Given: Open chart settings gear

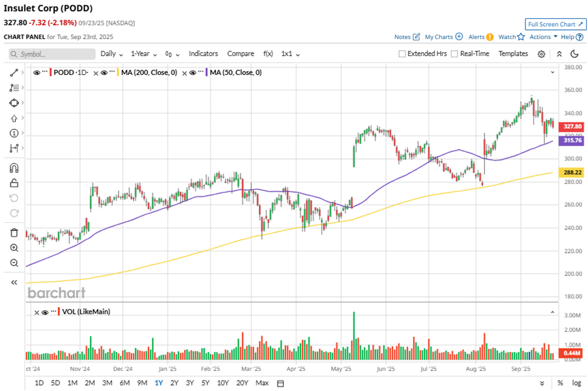Looking at the screenshot, I should 541,54.
